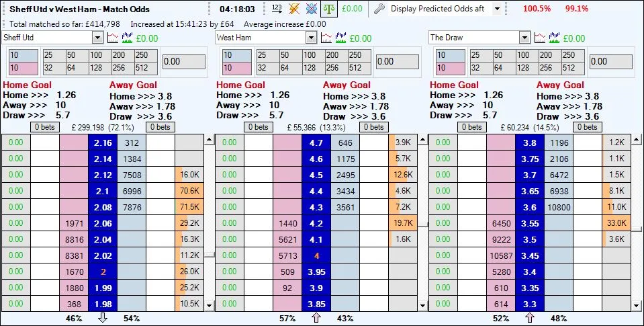
Task: Click down scroll arrow of West Ham ladder
Action: 422,305
